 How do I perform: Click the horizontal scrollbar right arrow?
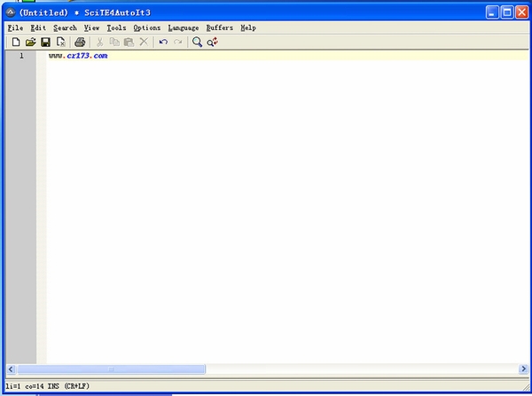pyautogui.click(x=523, y=369)
